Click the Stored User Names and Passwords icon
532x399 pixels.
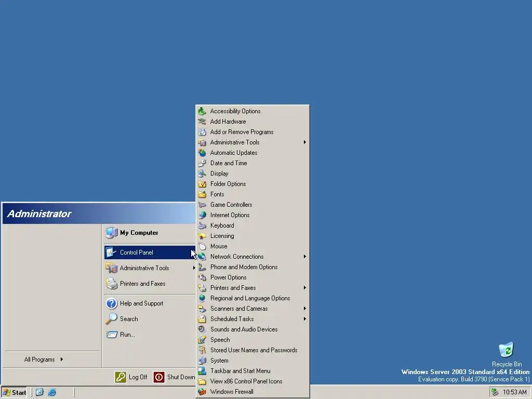[x=202, y=350]
